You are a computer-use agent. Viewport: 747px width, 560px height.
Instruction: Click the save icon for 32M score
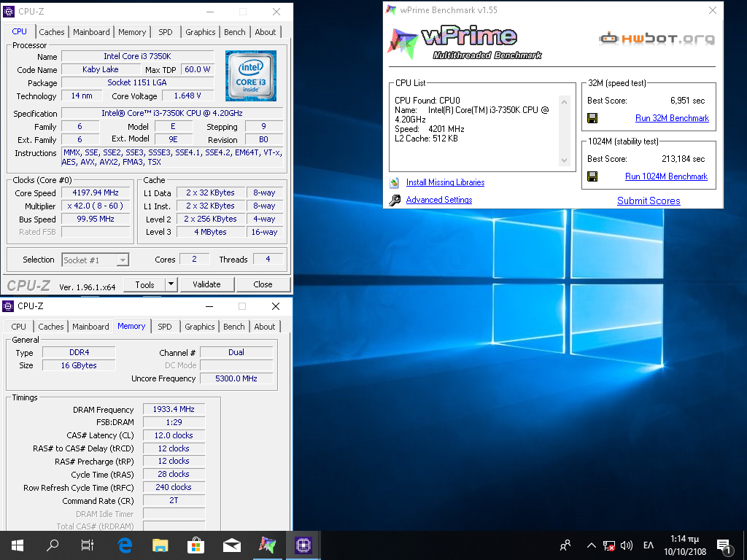pos(592,118)
